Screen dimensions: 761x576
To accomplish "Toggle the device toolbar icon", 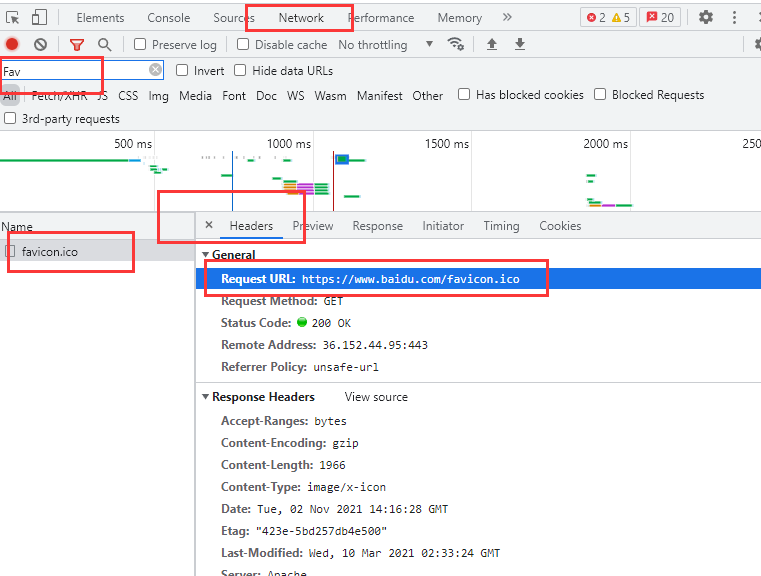I will point(39,18).
